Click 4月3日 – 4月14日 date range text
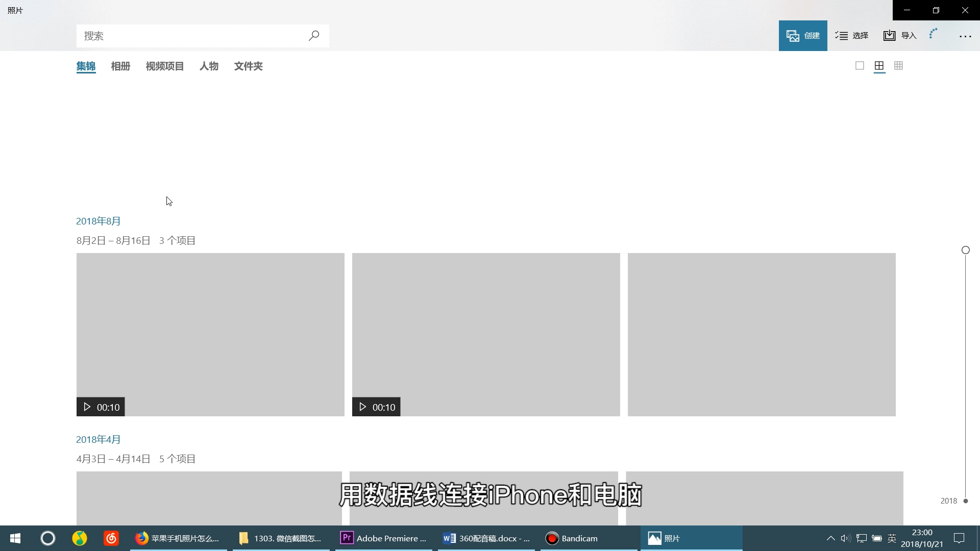980x551 pixels. [x=113, y=459]
